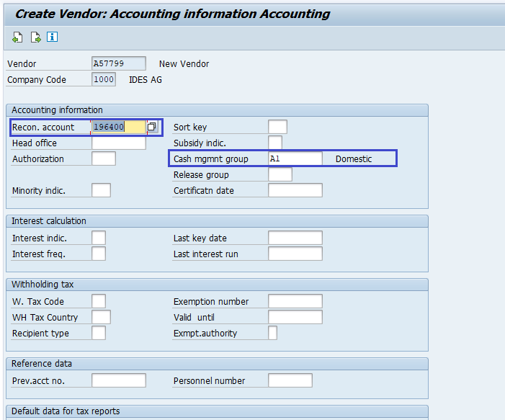Click the 'Domestic' description text
This screenshot has width=505, height=420.
[x=354, y=159]
